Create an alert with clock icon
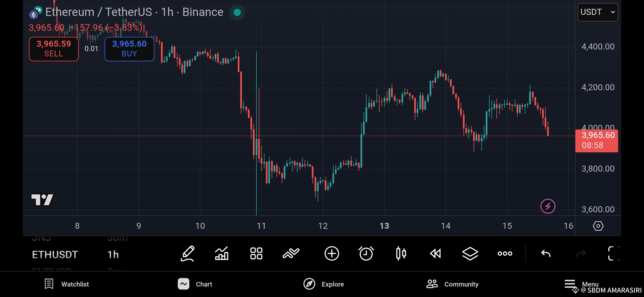 tap(366, 254)
